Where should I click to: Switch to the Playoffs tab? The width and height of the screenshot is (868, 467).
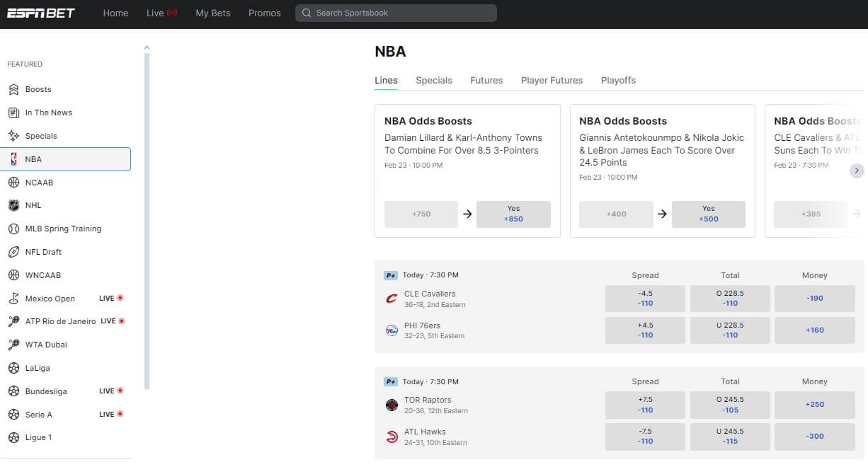click(618, 80)
